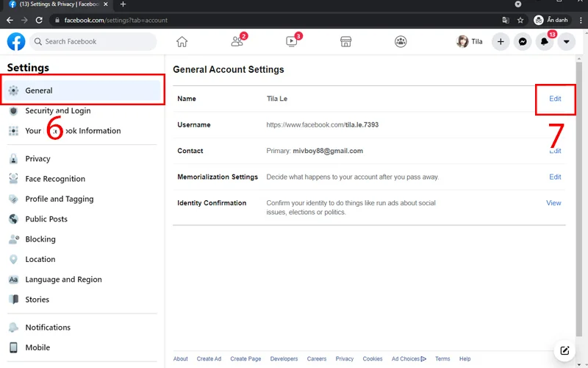Image resolution: width=588 pixels, height=368 pixels.
Task: Open Facebook Home feed icon
Action: (182, 42)
